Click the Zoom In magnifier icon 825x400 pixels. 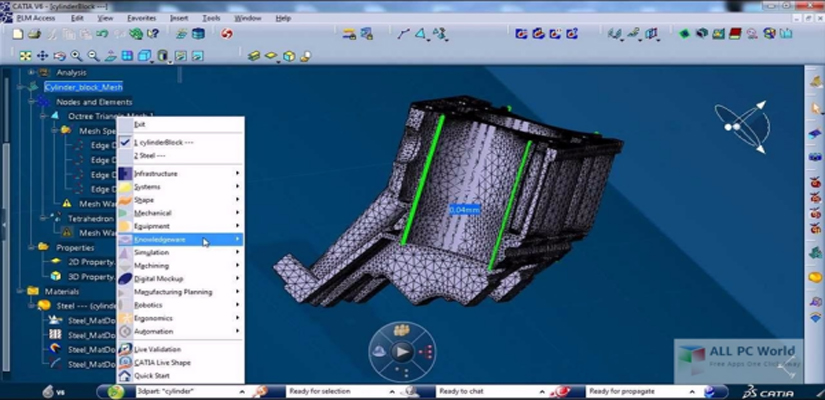(x=76, y=56)
